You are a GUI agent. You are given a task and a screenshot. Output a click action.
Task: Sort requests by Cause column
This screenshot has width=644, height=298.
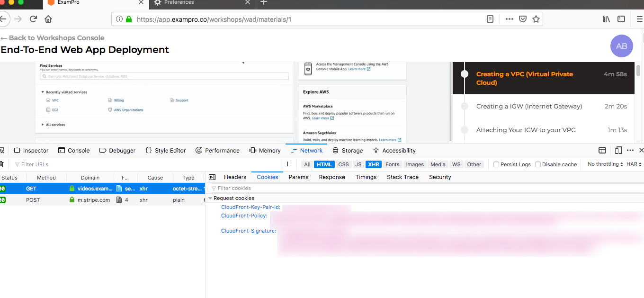[x=155, y=178]
